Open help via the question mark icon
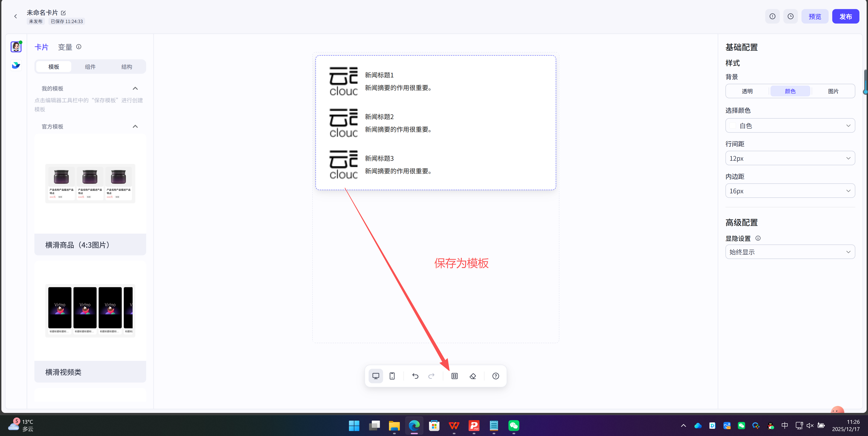Viewport: 868px width, 436px height. 495,376
